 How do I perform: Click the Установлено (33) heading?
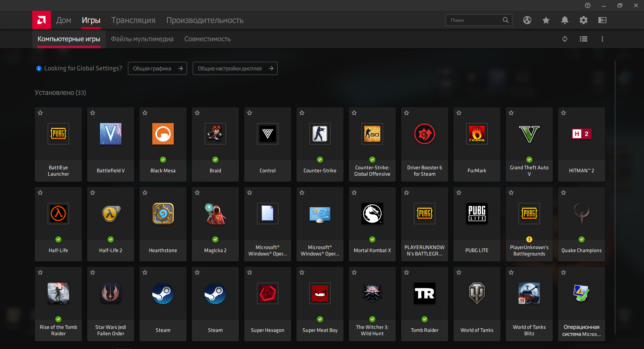pos(60,93)
